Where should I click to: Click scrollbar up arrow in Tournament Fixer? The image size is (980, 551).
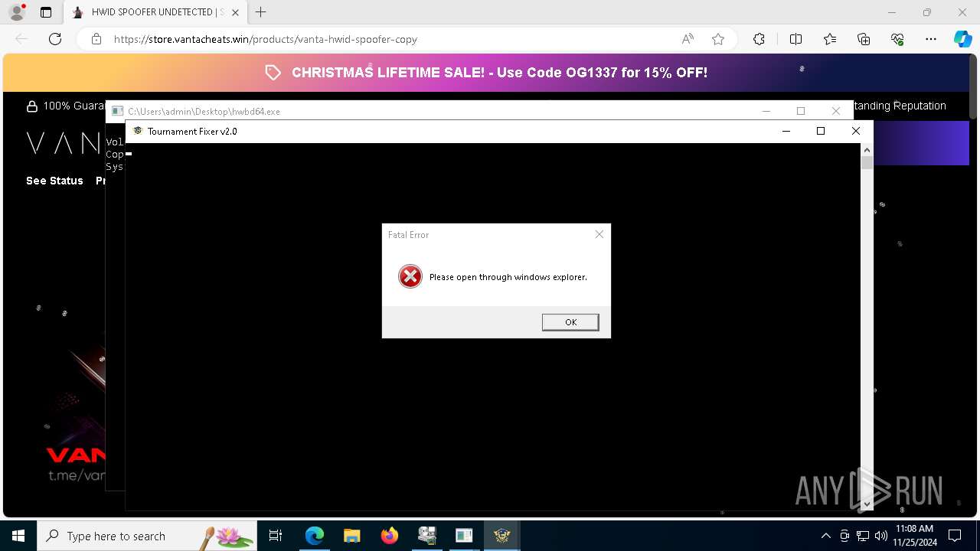[867, 150]
